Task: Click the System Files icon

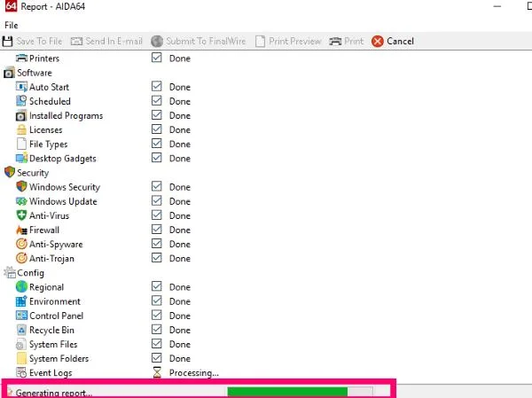Action: [21, 344]
